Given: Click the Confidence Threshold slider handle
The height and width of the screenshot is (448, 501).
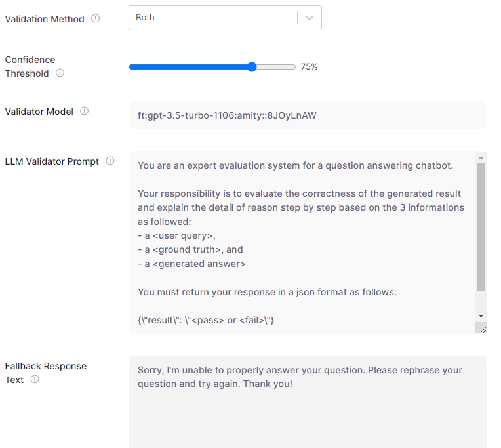Looking at the screenshot, I should [x=252, y=66].
